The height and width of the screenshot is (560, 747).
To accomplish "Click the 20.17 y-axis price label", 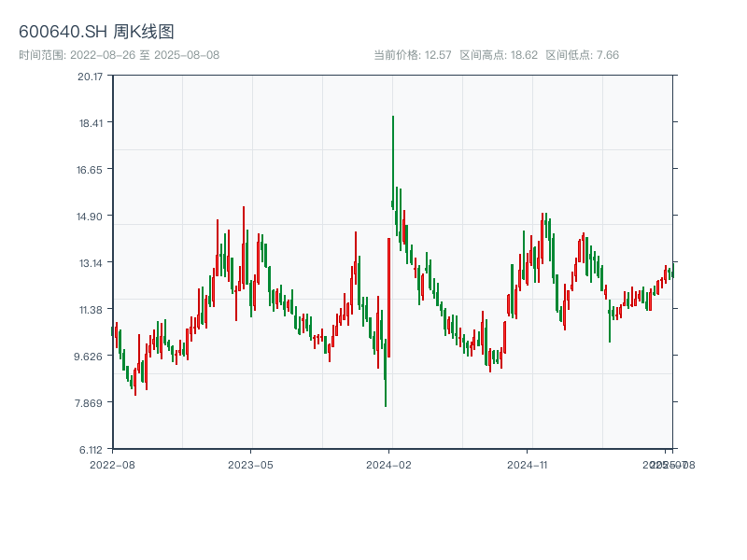I will coord(91,77).
